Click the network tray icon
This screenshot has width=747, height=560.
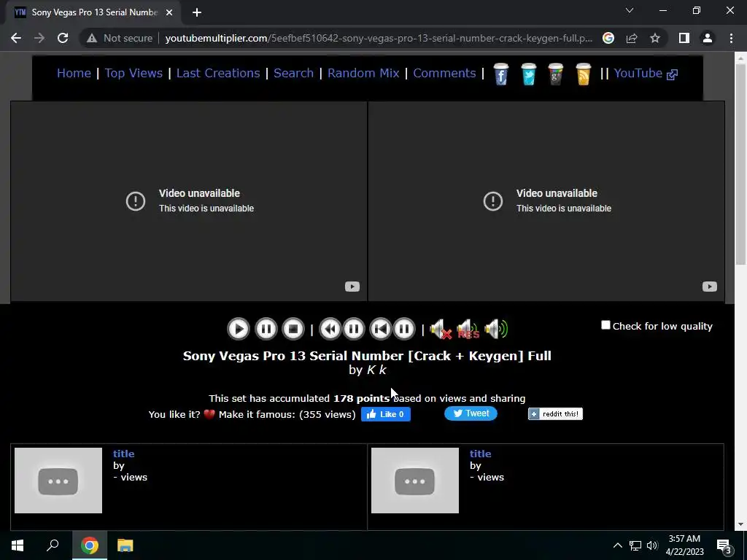635,545
